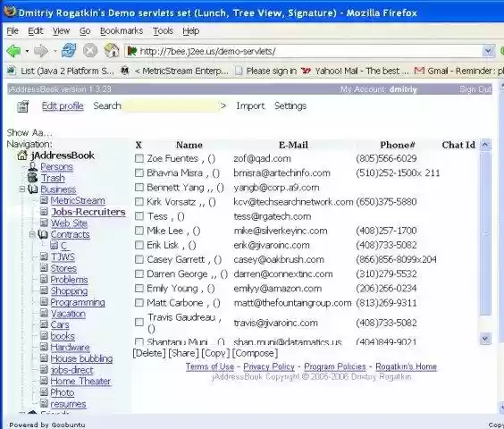
Task: Click the icon next to Problems folder
Action: point(44,279)
